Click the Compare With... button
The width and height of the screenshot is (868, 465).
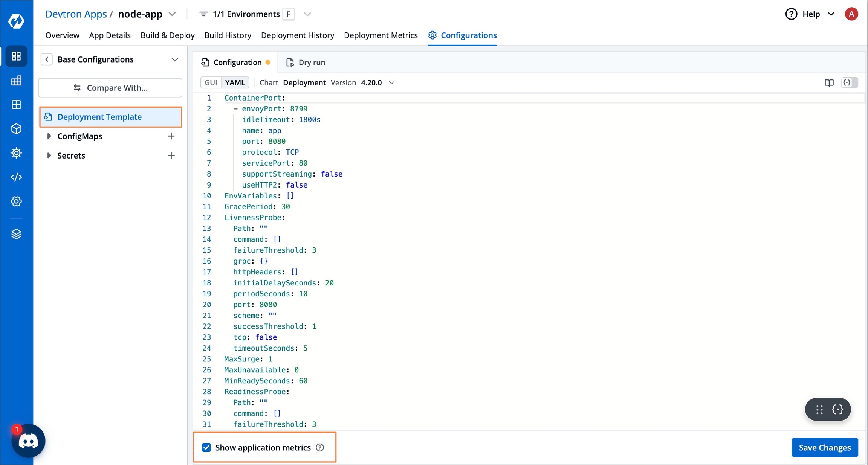[x=110, y=88]
